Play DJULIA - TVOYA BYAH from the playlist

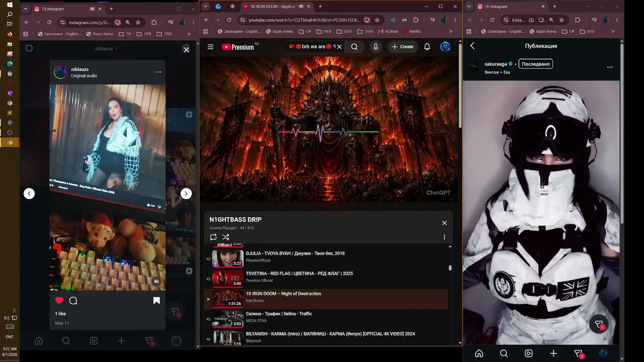(327, 258)
